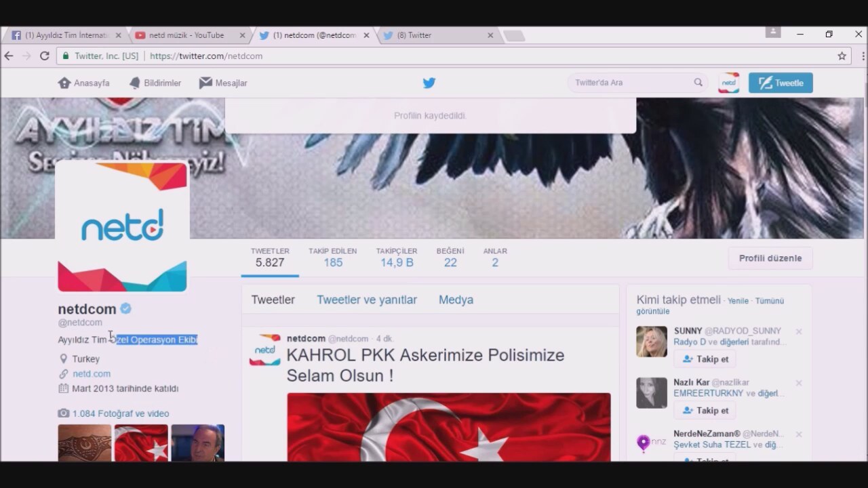Open the large netd profile picture
868x488 pixels.
(x=122, y=226)
